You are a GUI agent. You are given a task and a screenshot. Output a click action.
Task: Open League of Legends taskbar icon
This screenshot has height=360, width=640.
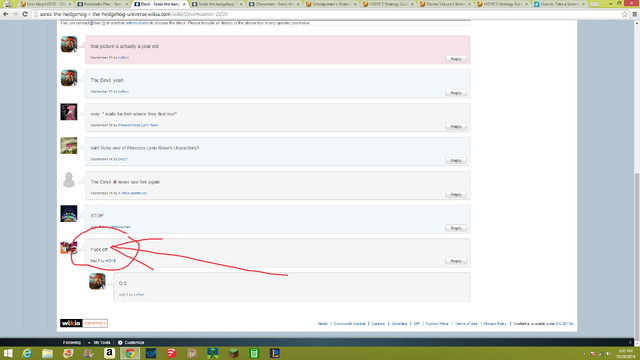pos(275,353)
